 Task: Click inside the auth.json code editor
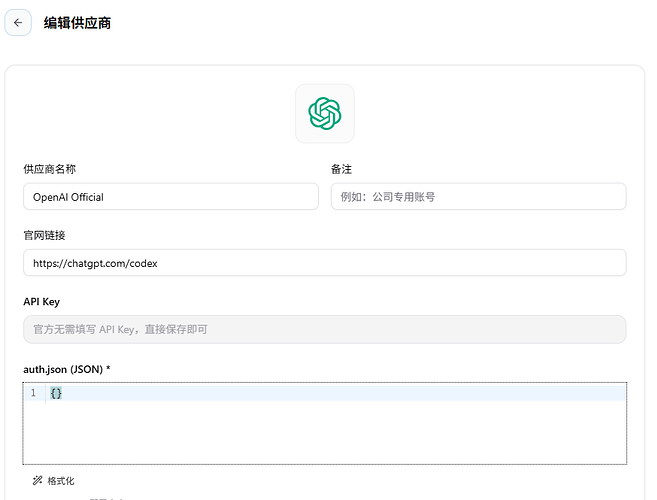(325, 423)
